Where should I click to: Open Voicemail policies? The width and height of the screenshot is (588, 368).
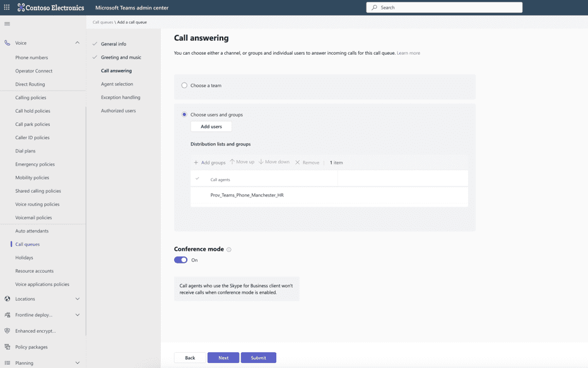coord(33,217)
